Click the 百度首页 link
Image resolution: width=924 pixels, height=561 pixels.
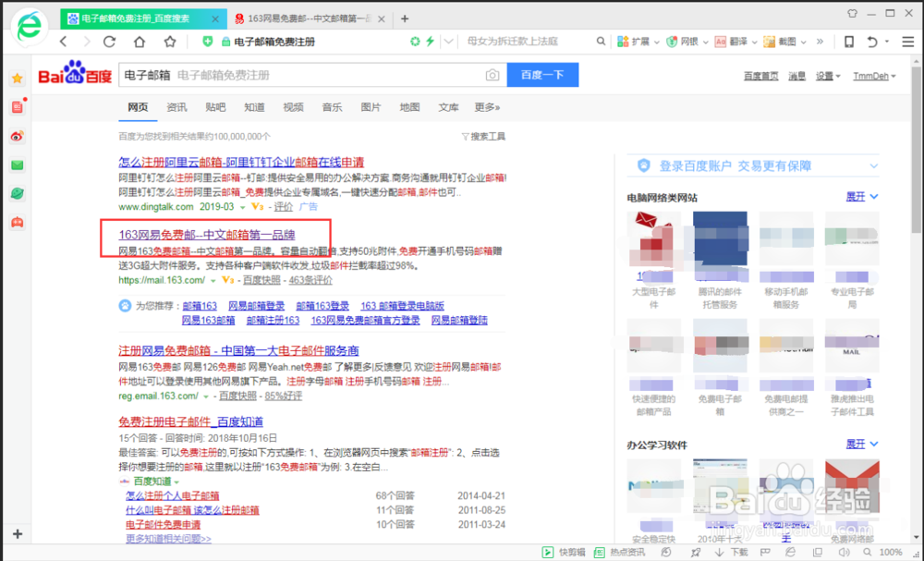point(760,76)
